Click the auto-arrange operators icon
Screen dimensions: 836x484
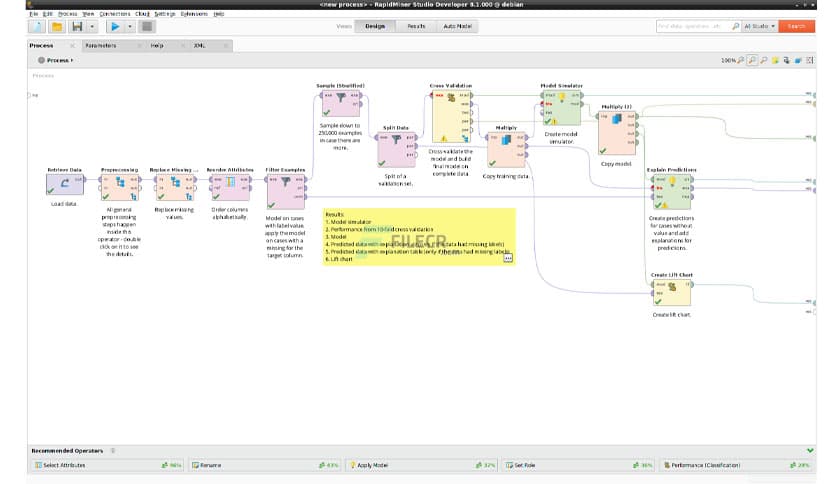(786, 60)
